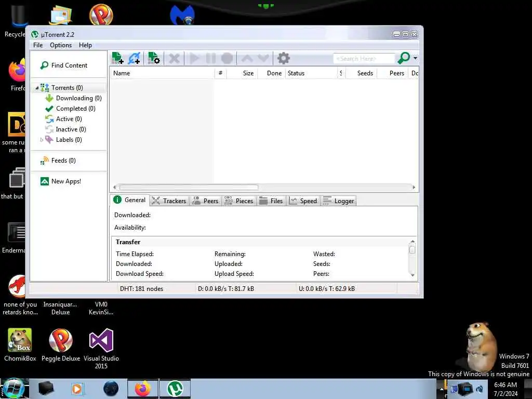Viewport: 532px width, 399px height.
Task: Sort by the Status column header
Action: tap(311, 73)
